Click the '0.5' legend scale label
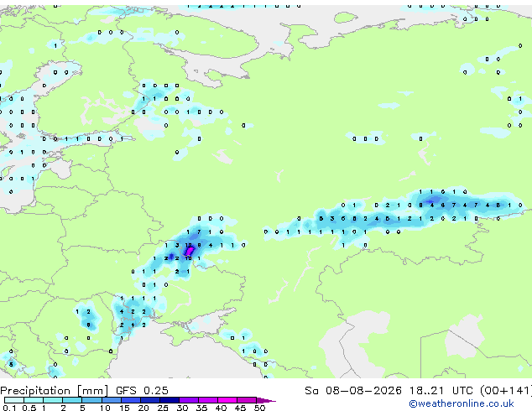 click(29, 408)
